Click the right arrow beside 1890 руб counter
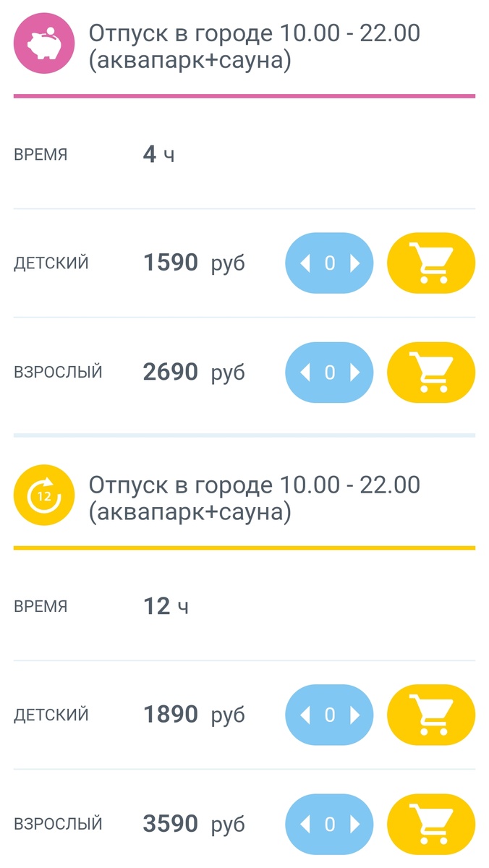Image resolution: width=489 pixels, height=868 pixels. pyautogui.click(x=356, y=715)
